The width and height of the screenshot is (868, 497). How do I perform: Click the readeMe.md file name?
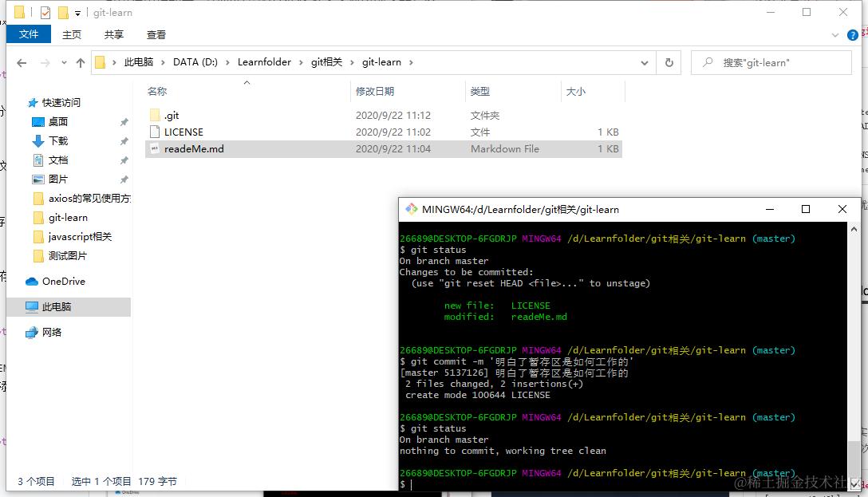coord(195,148)
